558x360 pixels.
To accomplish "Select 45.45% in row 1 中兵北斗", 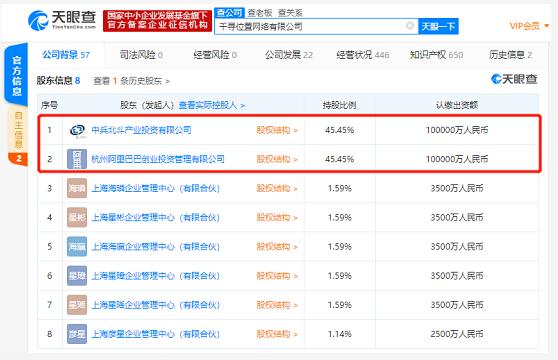I will 339,130.
